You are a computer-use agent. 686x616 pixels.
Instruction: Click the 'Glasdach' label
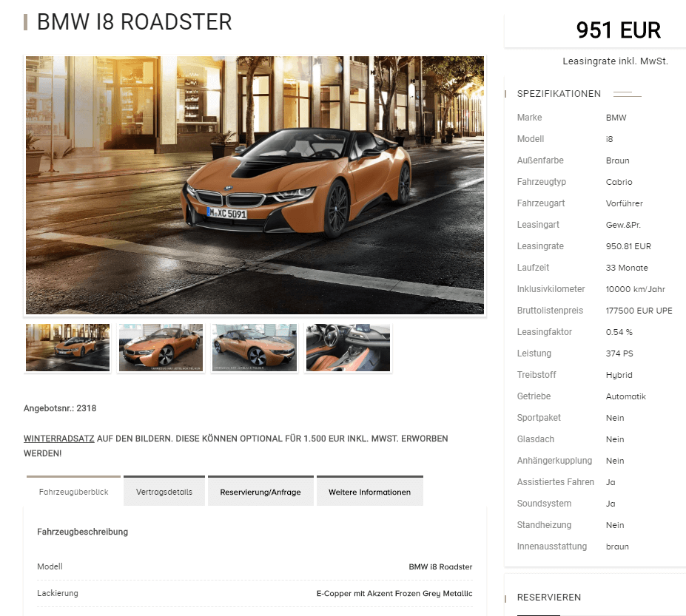pyautogui.click(x=536, y=439)
